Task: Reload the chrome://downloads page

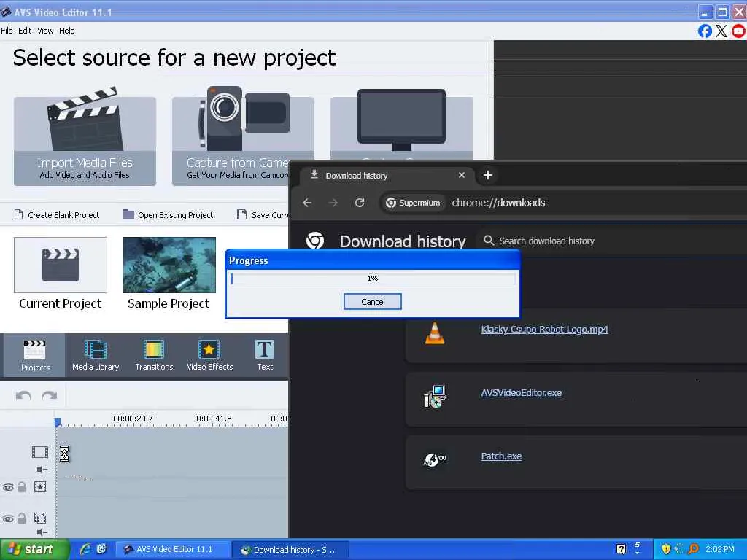Action: (360, 203)
